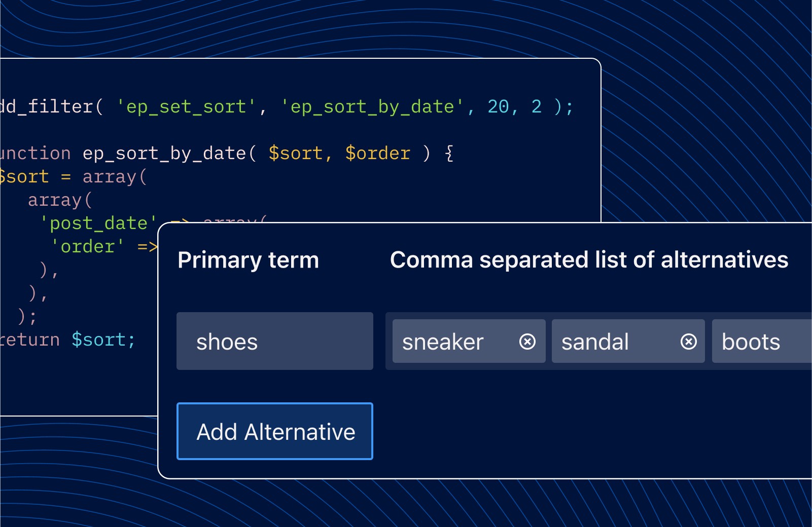Click the return $sort line of code

click(66, 339)
